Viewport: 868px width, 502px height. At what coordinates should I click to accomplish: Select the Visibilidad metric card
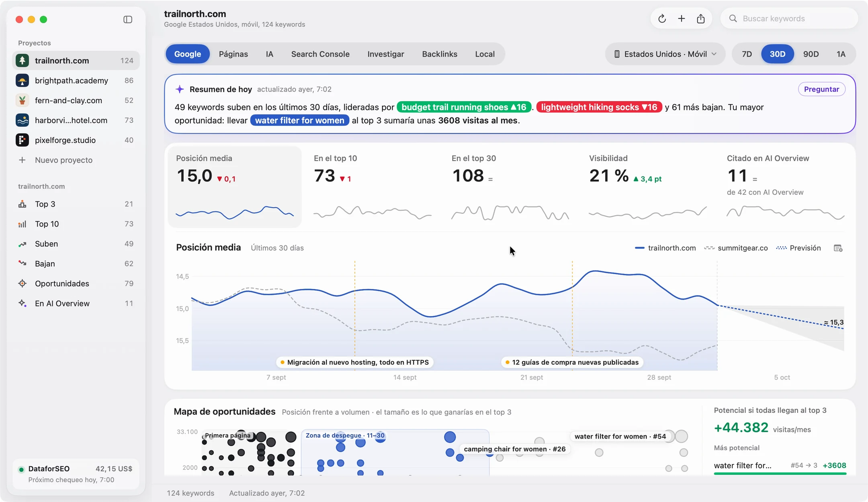[x=647, y=187]
